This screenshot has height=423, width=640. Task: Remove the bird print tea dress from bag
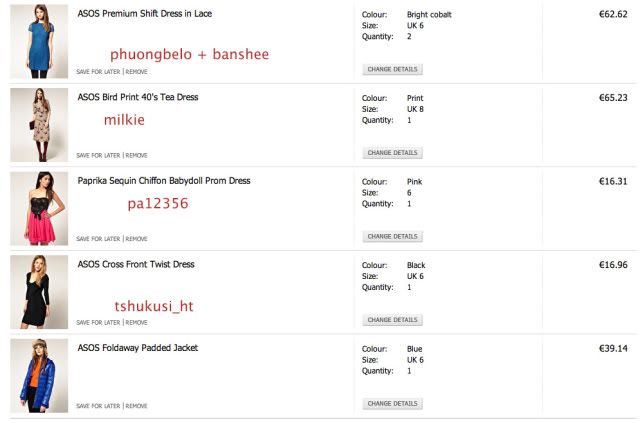point(137,156)
